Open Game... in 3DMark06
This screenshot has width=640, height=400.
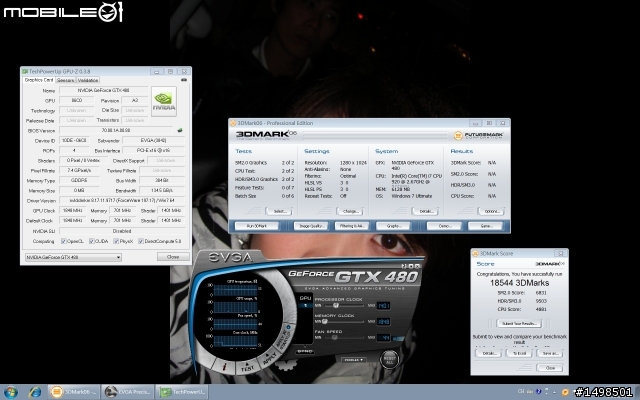pyautogui.click(x=485, y=226)
